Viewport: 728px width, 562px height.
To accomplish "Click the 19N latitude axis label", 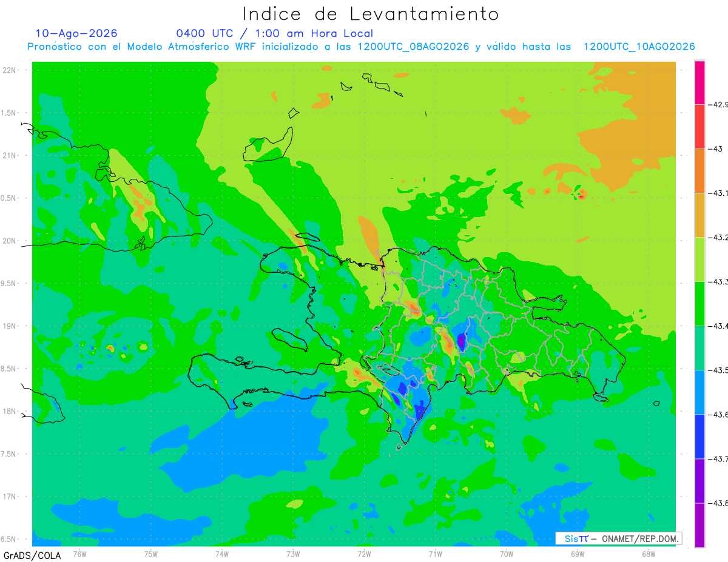I will [x=10, y=326].
